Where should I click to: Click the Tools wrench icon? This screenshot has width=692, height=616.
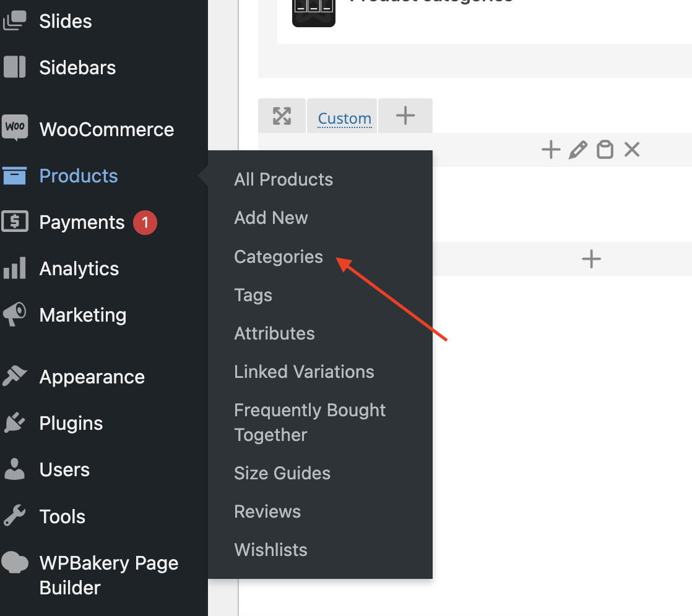pyautogui.click(x=15, y=515)
